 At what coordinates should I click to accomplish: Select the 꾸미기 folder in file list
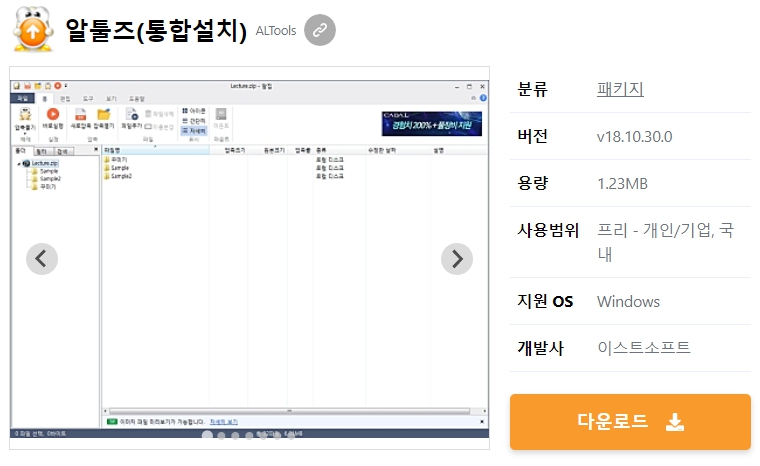[x=115, y=160]
